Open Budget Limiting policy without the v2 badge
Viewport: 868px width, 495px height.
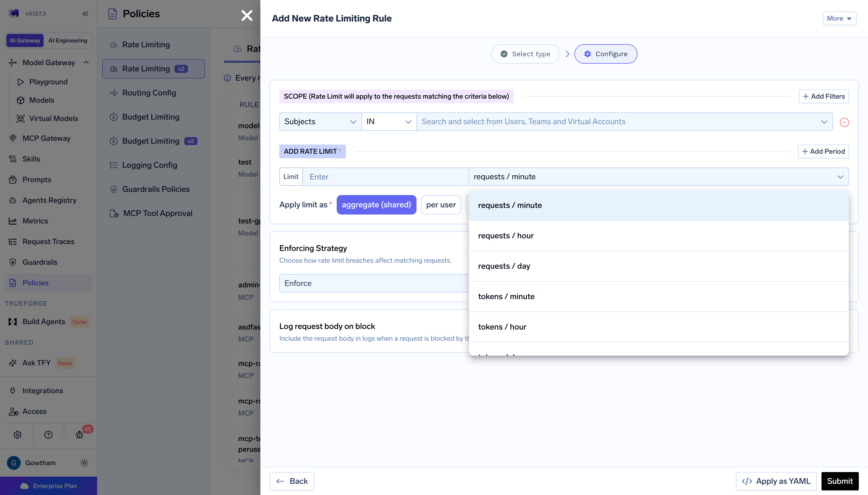coord(151,117)
